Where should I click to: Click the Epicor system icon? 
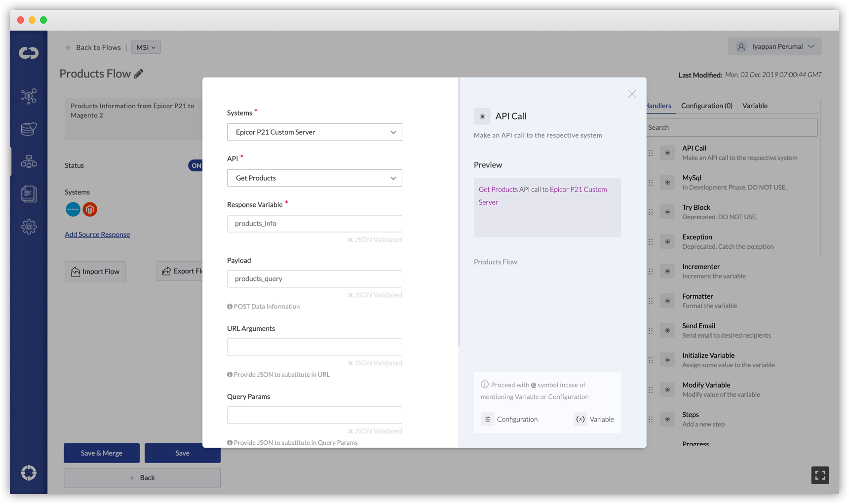coord(73,209)
